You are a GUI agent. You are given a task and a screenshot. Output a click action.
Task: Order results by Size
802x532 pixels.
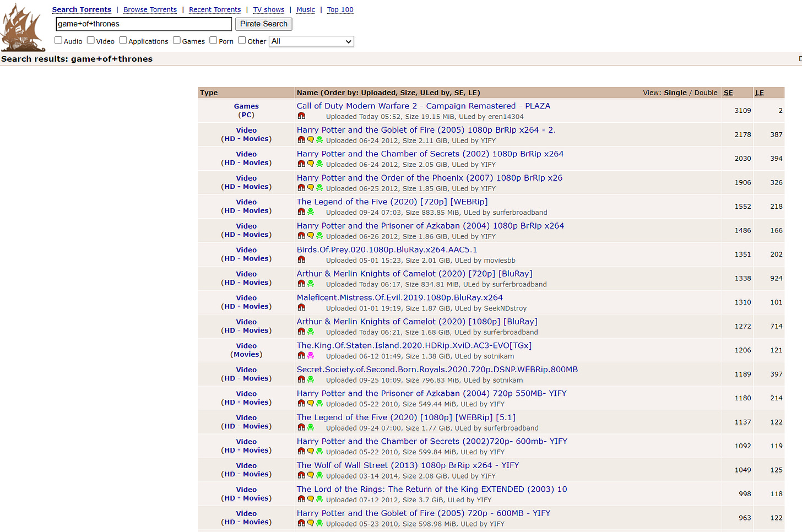(x=408, y=93)
